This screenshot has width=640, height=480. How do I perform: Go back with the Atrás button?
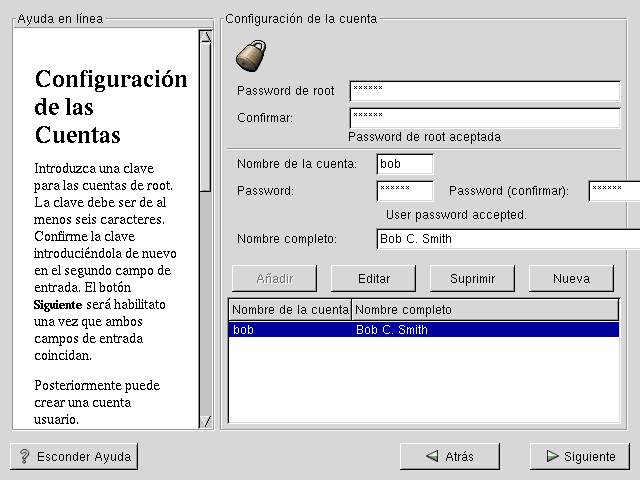(x=449, y=456)
